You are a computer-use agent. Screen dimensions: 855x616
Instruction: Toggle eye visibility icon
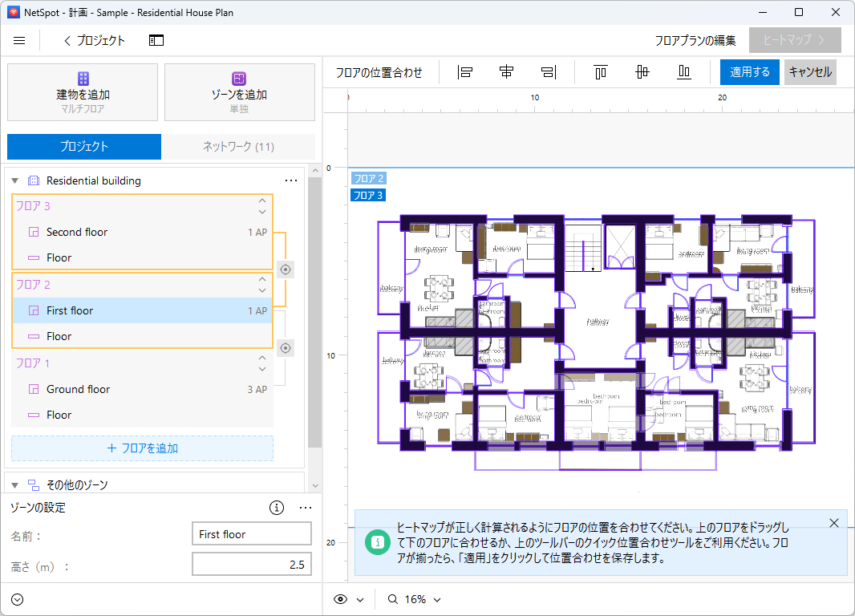[341, 600]
